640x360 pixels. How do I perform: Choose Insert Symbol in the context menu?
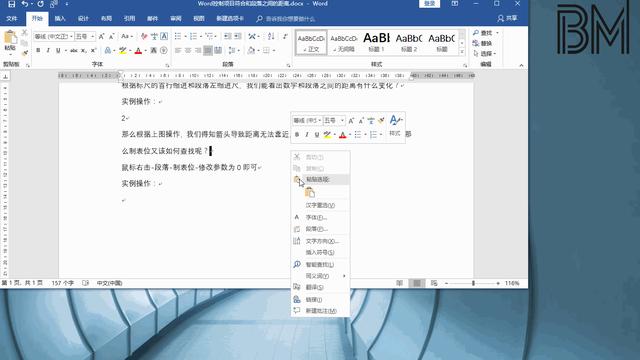click(x=320, y=252)
